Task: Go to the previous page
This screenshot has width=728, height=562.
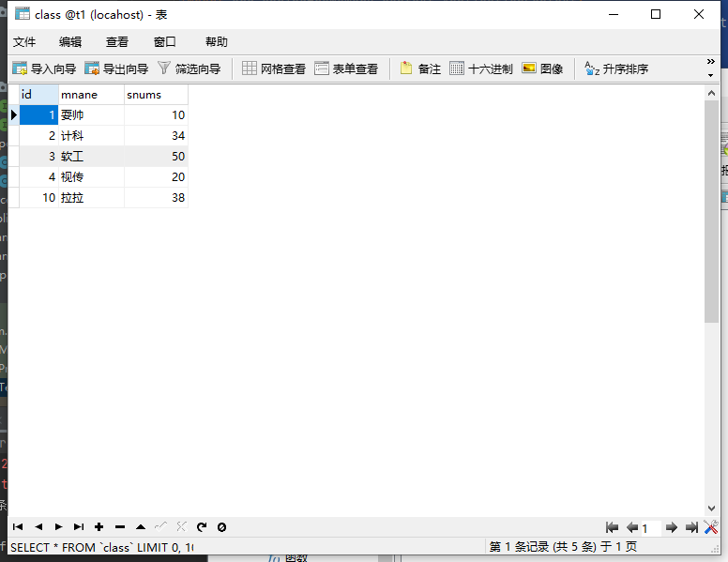Action: (632, 527)
